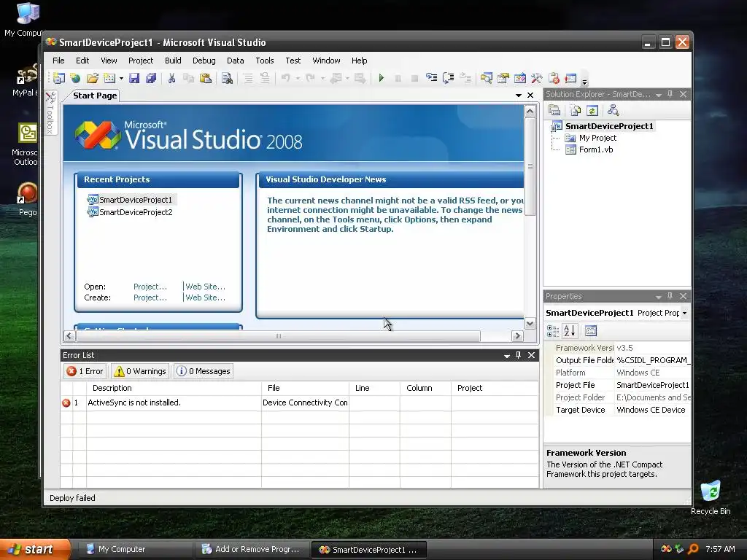Screen dimensions: 747x560
Task: Open the Window menu
Action: [326, 61]
